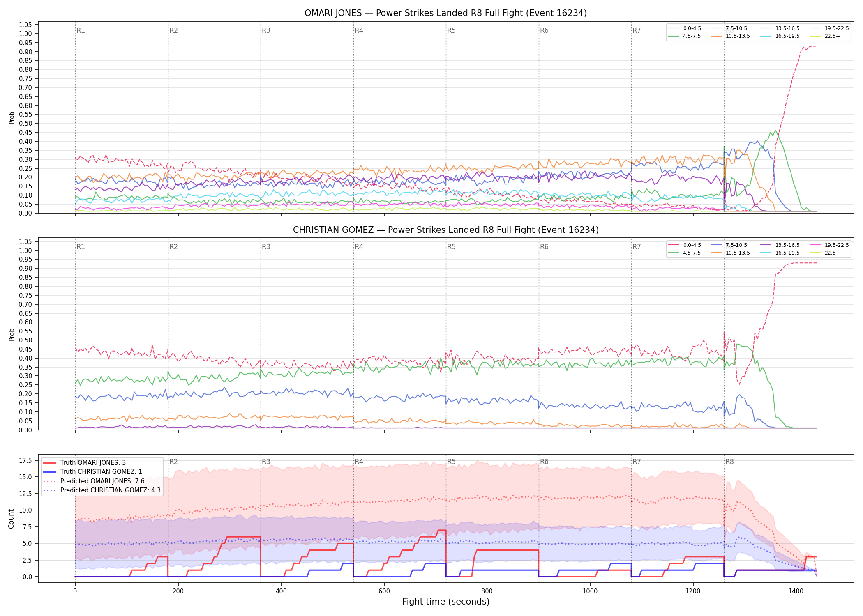Click the 'Prob' y-axis label of Christian Gomez chart
Screen dimensions: 863x616
point(12,334)
